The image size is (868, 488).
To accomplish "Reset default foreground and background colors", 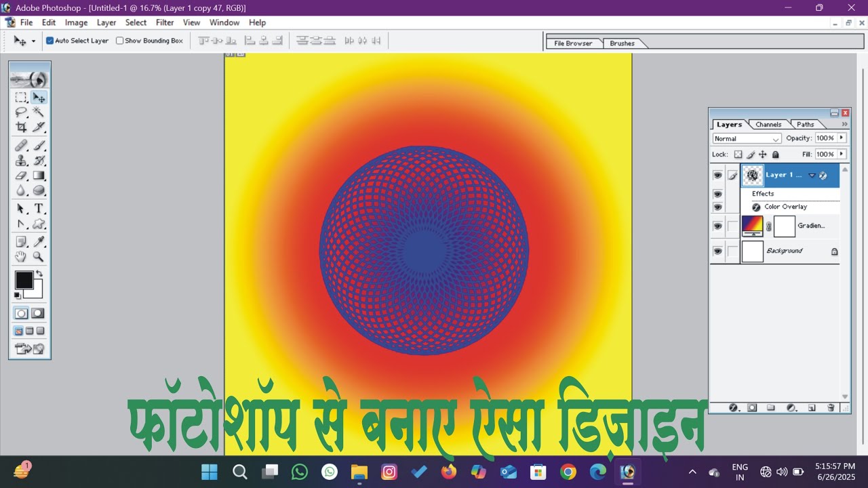I will click(x=18, y=295).
